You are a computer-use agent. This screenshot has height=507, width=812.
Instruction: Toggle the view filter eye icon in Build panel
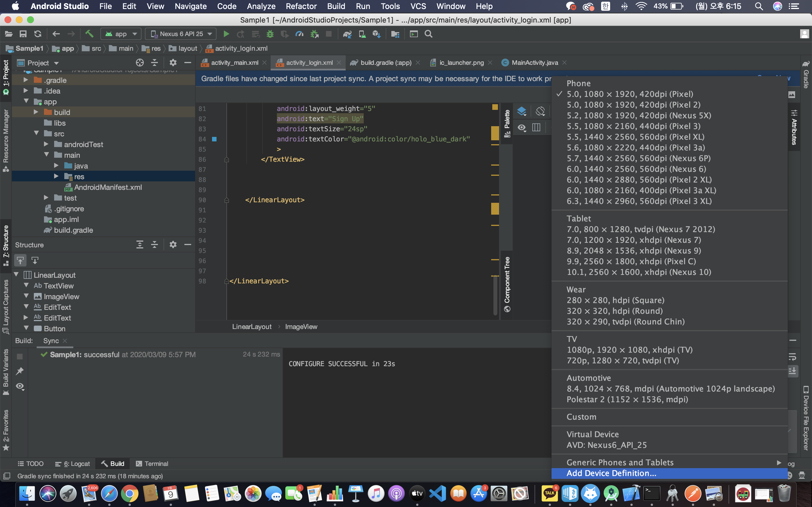[20, 386]
